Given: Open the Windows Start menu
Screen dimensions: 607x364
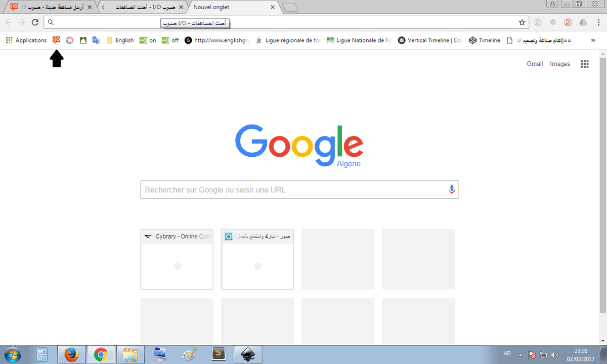Looking at the screenshot, I should pyautogui.click(x=12, y=354).
